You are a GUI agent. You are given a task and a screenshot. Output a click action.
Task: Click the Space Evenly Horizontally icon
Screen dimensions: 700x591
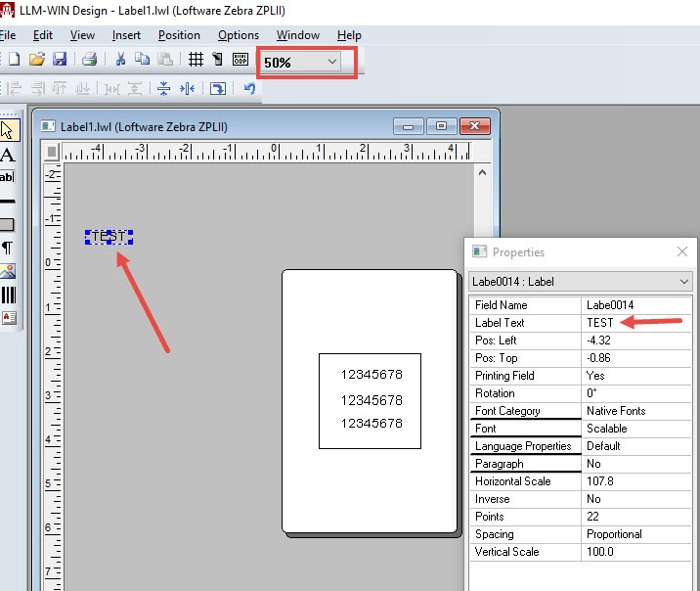112,88
